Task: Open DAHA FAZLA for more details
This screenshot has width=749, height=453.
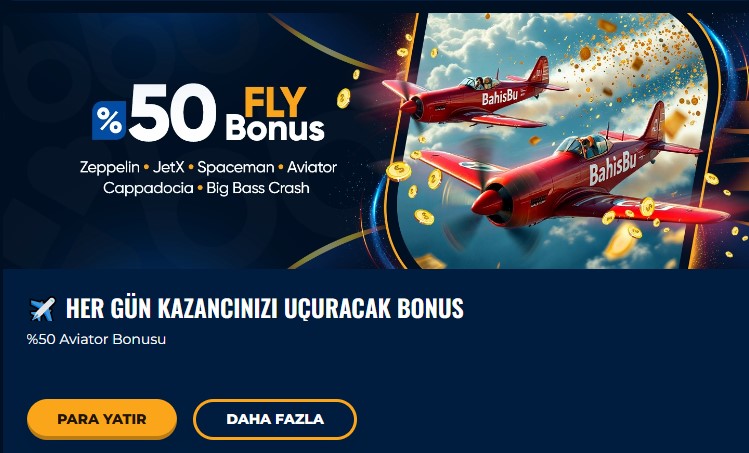Action: [x=275, y=419]
